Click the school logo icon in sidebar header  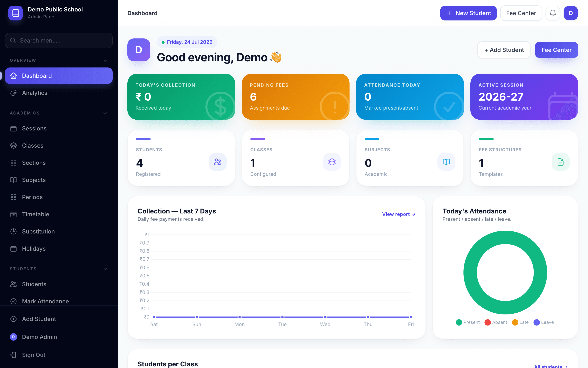pyautogui.click(x=16, y=13)
